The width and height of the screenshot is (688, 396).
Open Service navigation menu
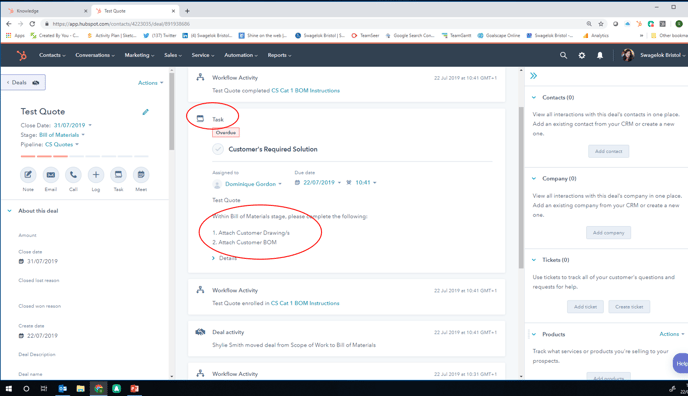point(203,55)
